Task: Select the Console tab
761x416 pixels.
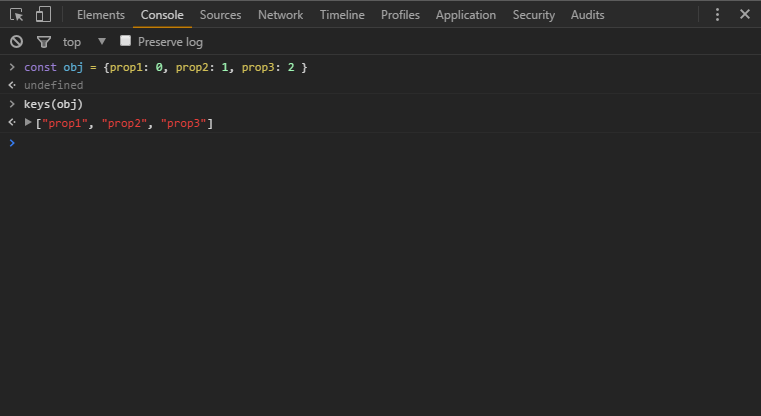Action: click(x=162, y=15)
